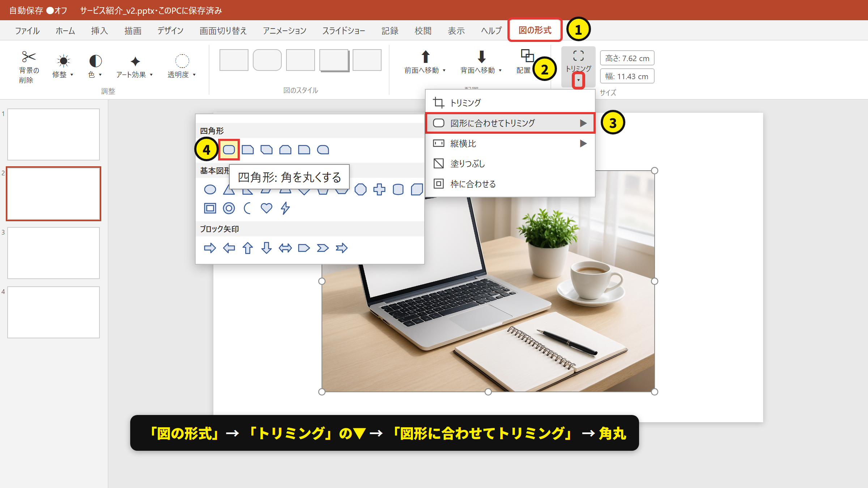Select the heart shape in 基本図形
The width and height of the screenshot is (868, 488).
pyautogui.click(x=267, y=208)
